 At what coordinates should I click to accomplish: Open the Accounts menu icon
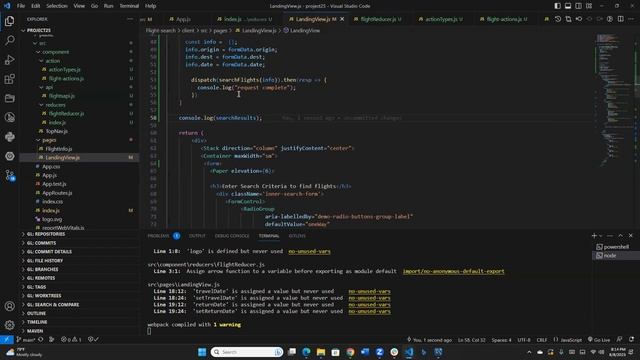(9, 306)
